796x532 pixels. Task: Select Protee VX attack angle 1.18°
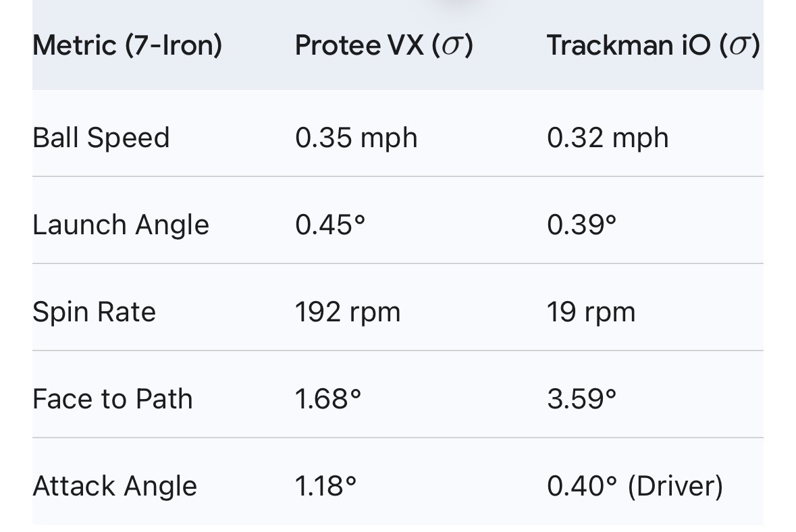[326, 486]
